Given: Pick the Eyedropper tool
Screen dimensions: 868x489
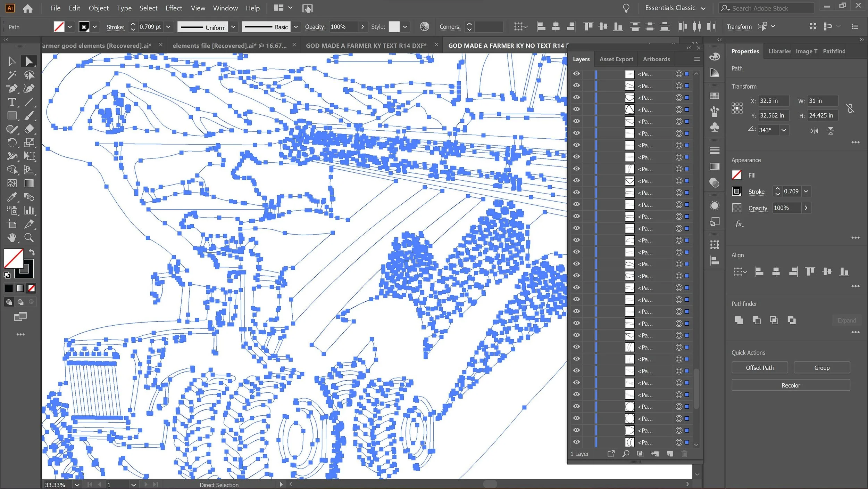Looking at the screenshot, I should (12, 197).
